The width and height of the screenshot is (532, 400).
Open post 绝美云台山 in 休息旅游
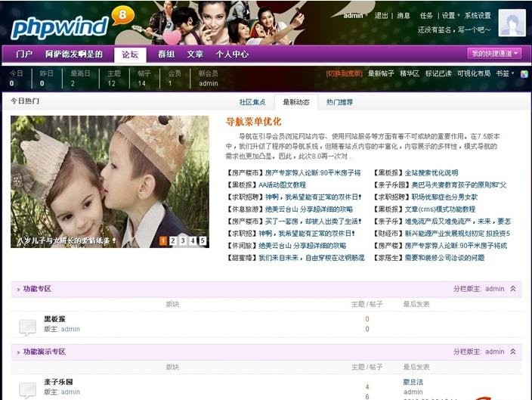click(309, 209)
